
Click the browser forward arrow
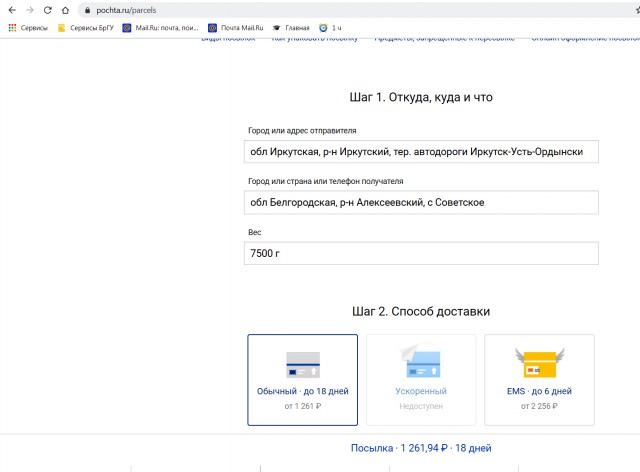point(30,10)
